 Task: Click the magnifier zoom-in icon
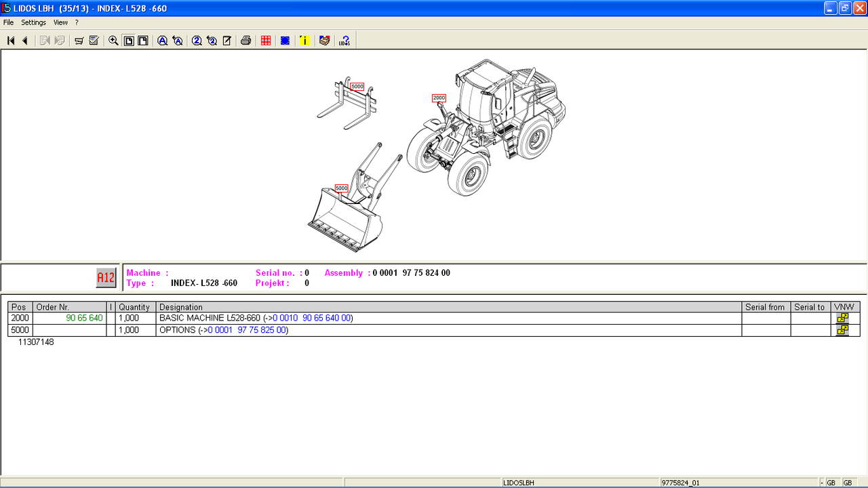(x=113, y=41)
